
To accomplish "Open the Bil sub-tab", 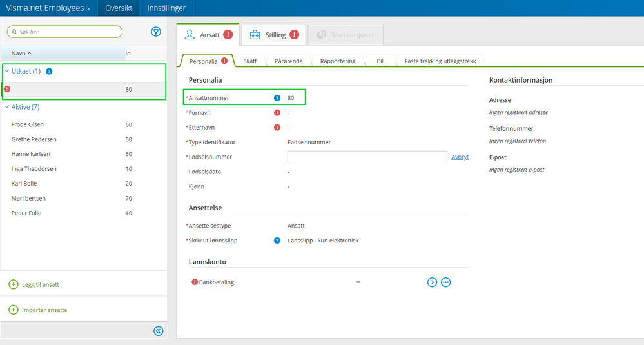I will point(380,61).
